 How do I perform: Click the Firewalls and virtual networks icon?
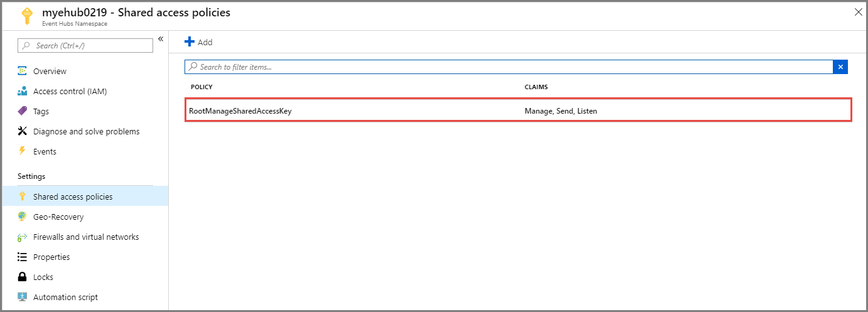point(23,237)
